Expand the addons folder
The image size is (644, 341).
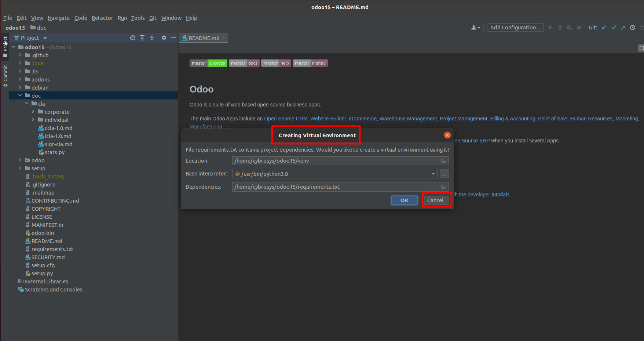click(x=20, y=79)
